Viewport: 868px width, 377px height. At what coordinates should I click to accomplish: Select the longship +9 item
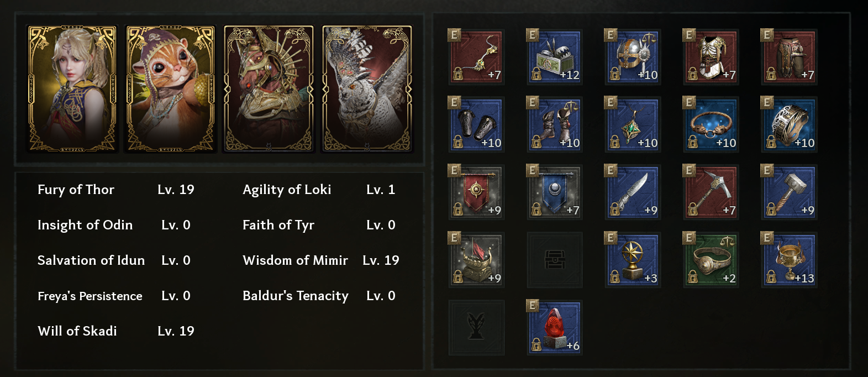(476, 260)
